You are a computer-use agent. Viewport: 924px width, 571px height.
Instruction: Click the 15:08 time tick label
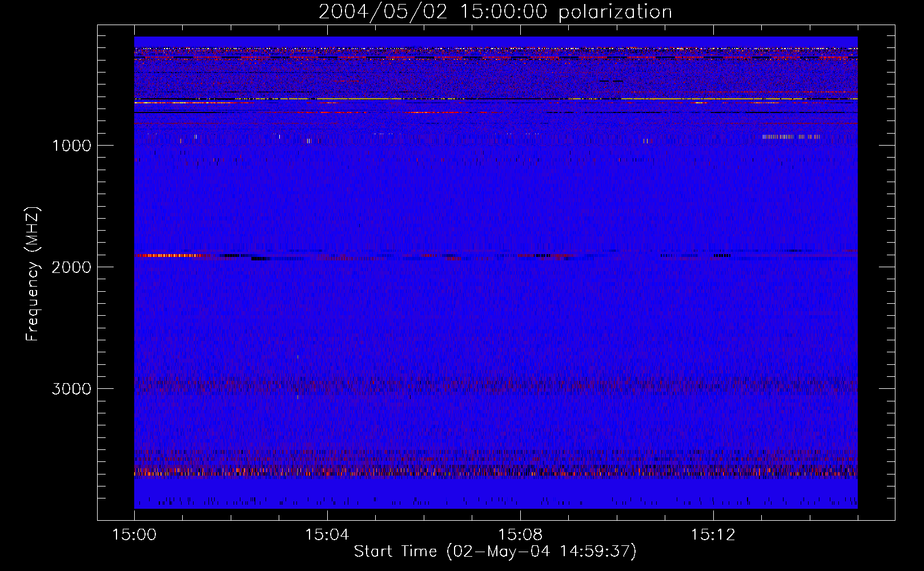click(520, 535)
